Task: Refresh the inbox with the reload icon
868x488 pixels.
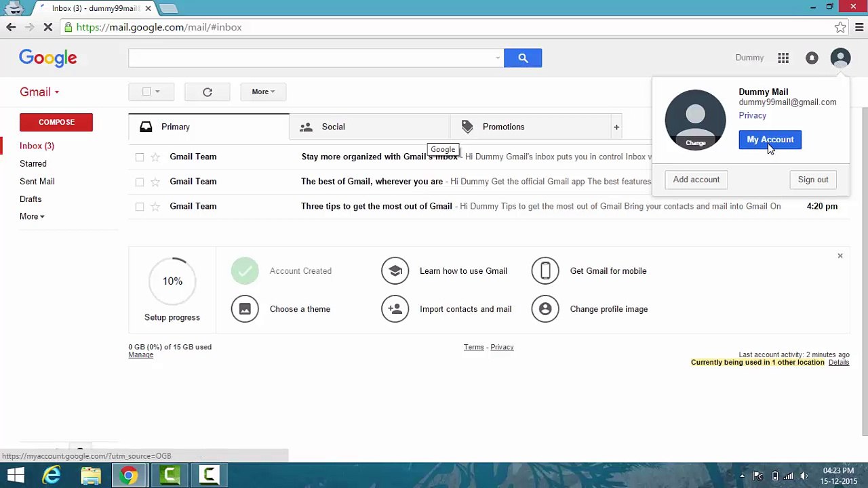Action: (208, 92)
